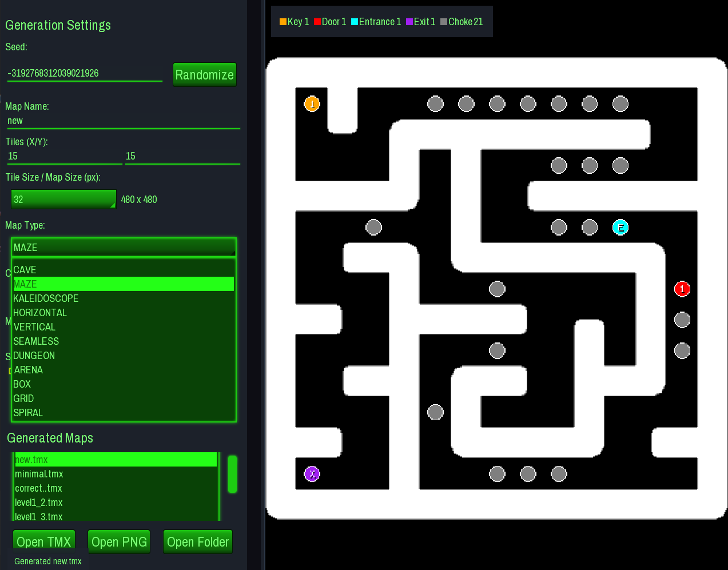Screen dimensions: 728x570
Task: Select VERTICAL from the map type list
Action: point(124,327)
